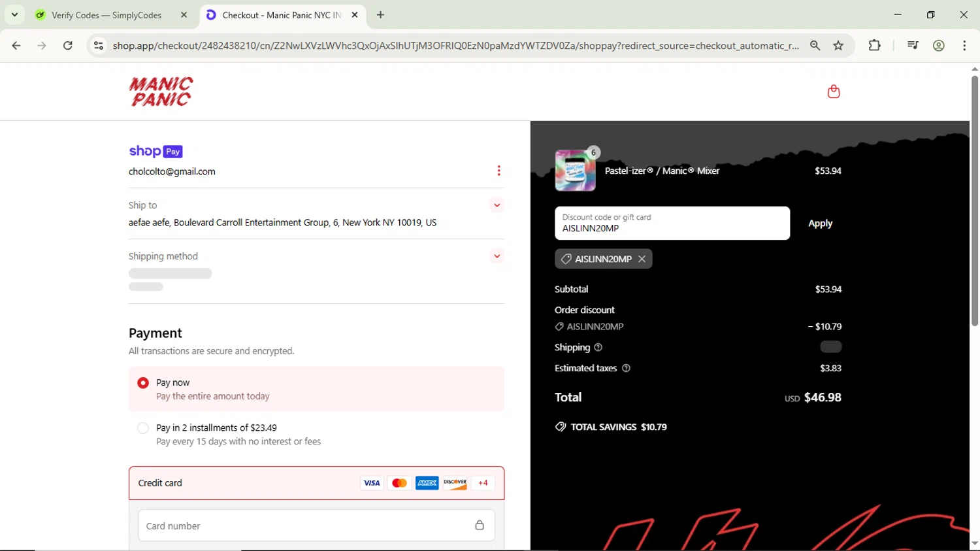Click the Payment section heading

click(155, 333)
